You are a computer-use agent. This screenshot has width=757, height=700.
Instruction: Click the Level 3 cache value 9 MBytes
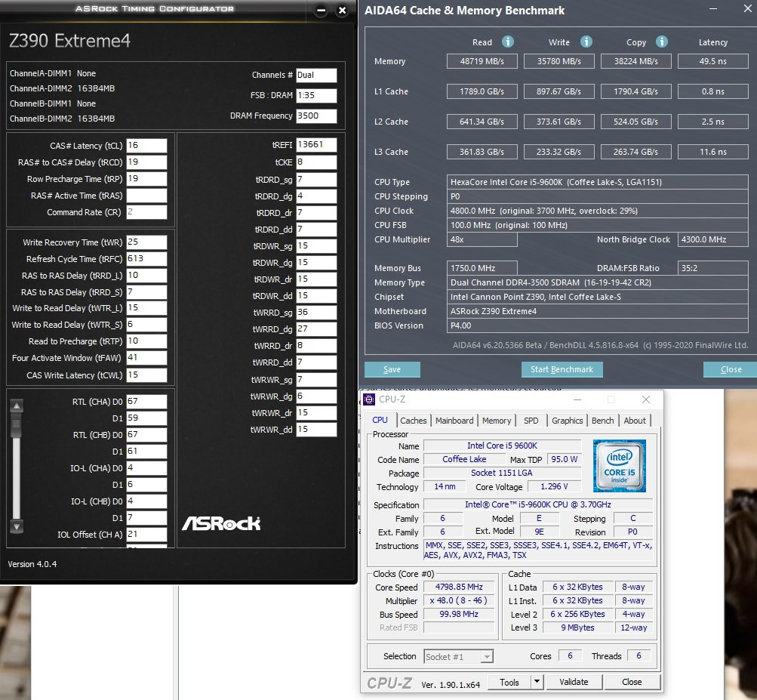[578, 628]
